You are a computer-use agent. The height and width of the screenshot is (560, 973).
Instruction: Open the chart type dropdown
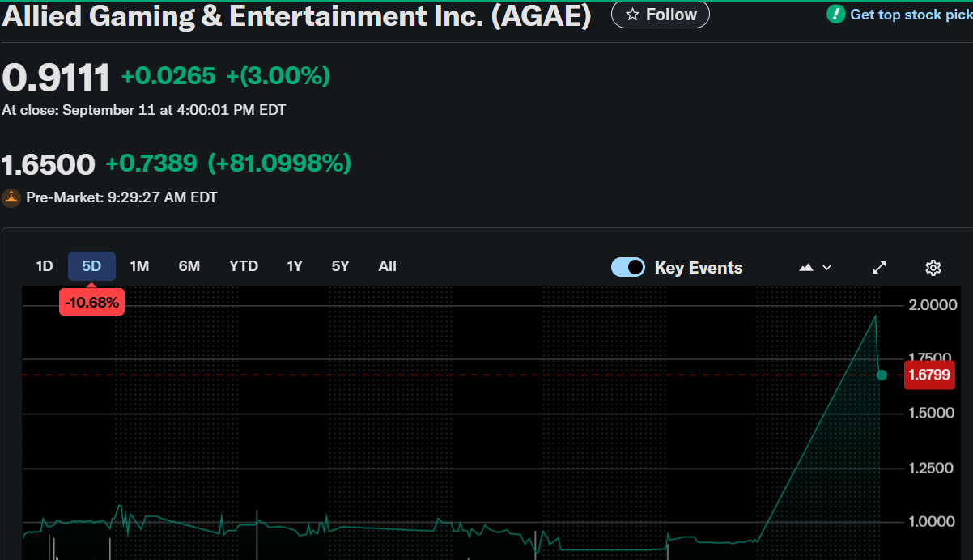tap(815, 267)
